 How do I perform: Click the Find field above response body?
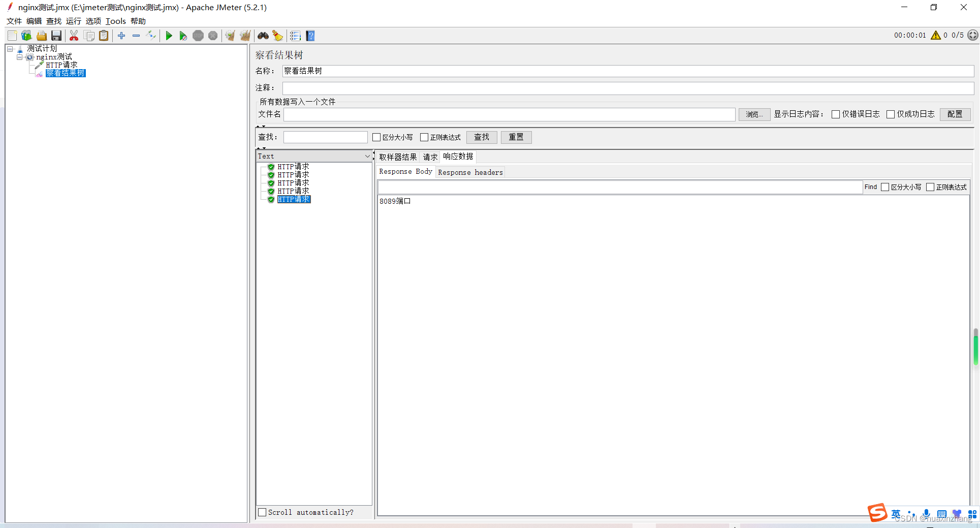(x=620, y=187)
